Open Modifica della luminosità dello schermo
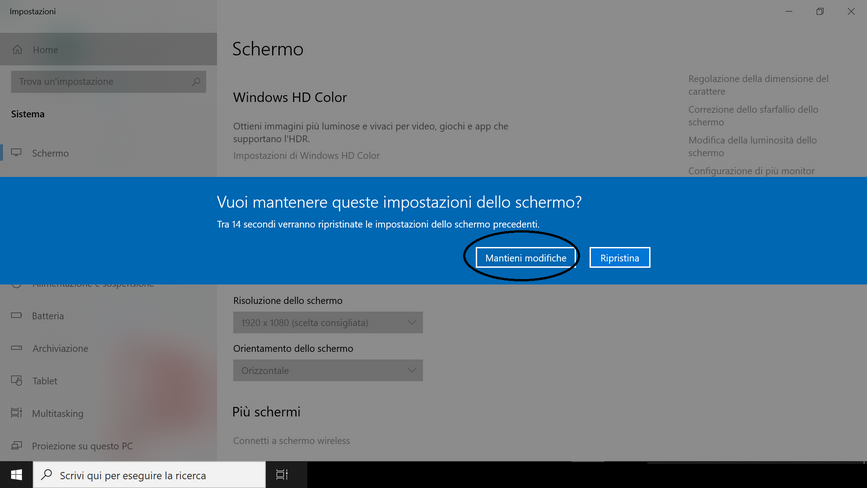The image size is (867, 488). click(752, 146)
